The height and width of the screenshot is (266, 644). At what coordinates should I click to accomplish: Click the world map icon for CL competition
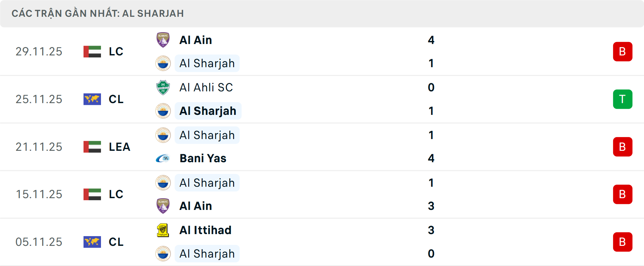click(92, 99)
